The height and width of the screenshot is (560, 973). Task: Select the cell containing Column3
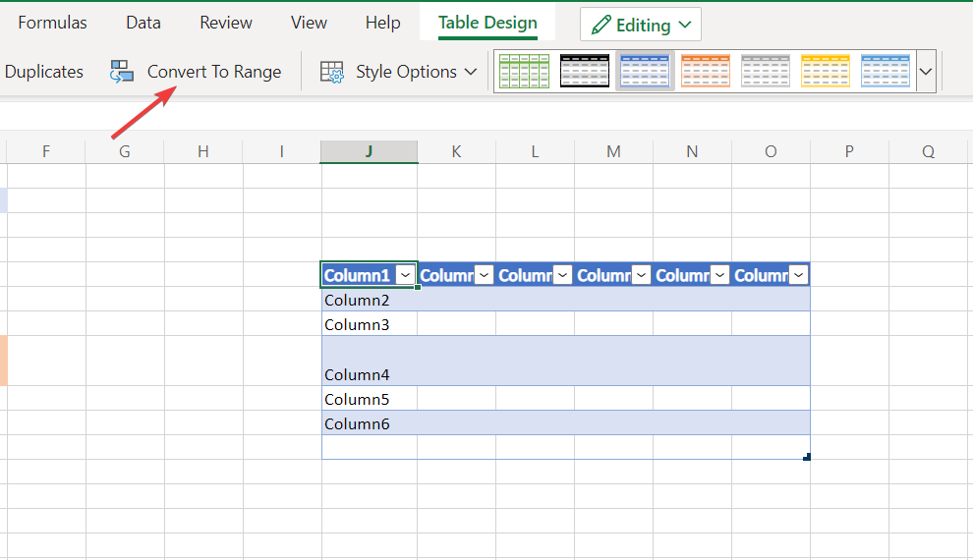tap(370, 324)
